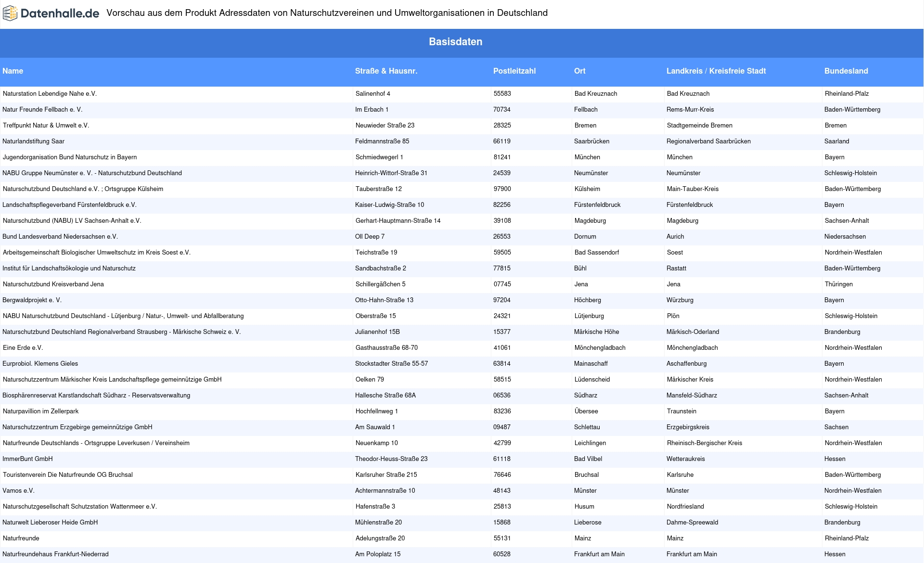
Task: Click Naturpavillion im Zellerpark entry
Action: [x=40, y=411]
